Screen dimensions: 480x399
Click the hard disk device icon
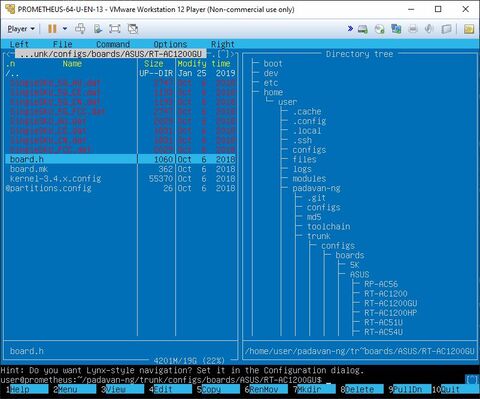coord(363,29)
